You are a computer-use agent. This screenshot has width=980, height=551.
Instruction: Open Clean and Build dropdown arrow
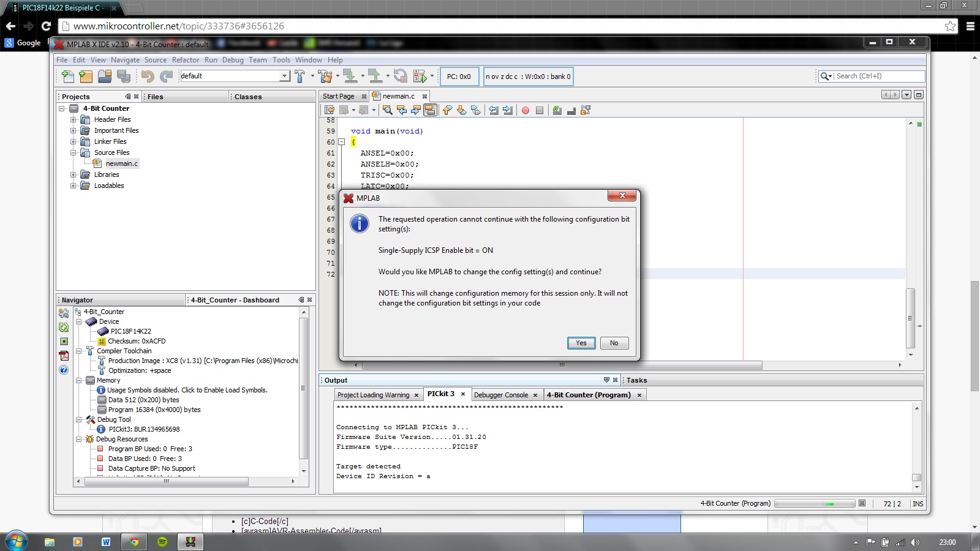click(337, 76)
